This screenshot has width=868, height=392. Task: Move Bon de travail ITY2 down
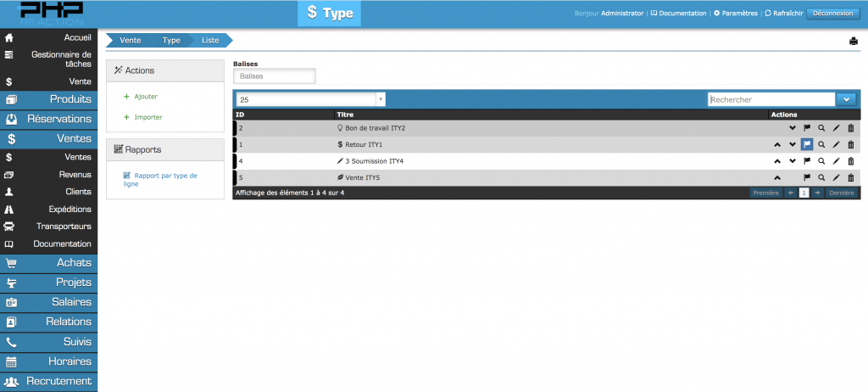tap(793, 128)
